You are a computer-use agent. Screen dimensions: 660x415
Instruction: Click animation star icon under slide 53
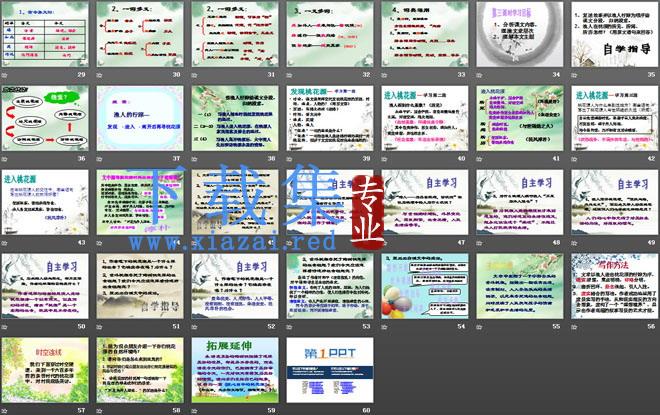coord(289,327)
